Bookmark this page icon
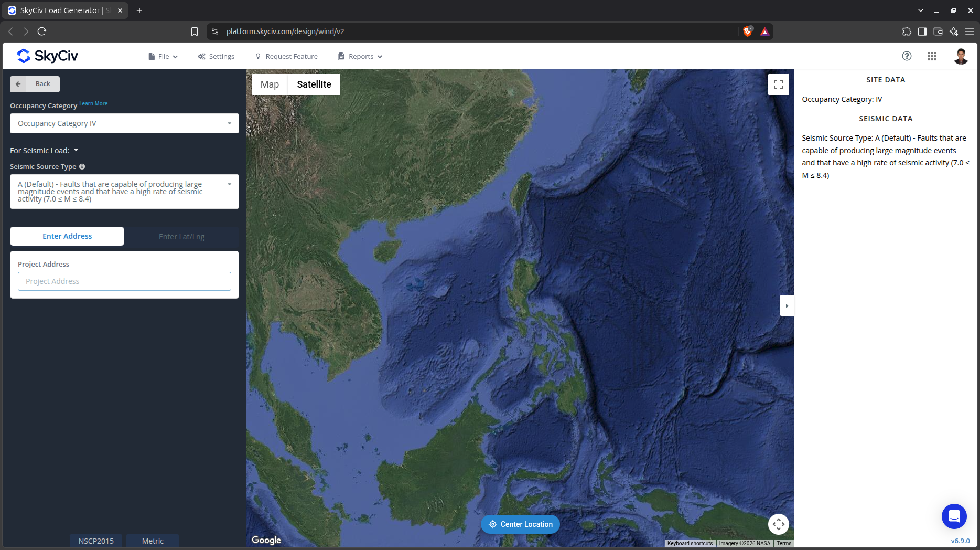The image size is (980, 550). point(195,31)
